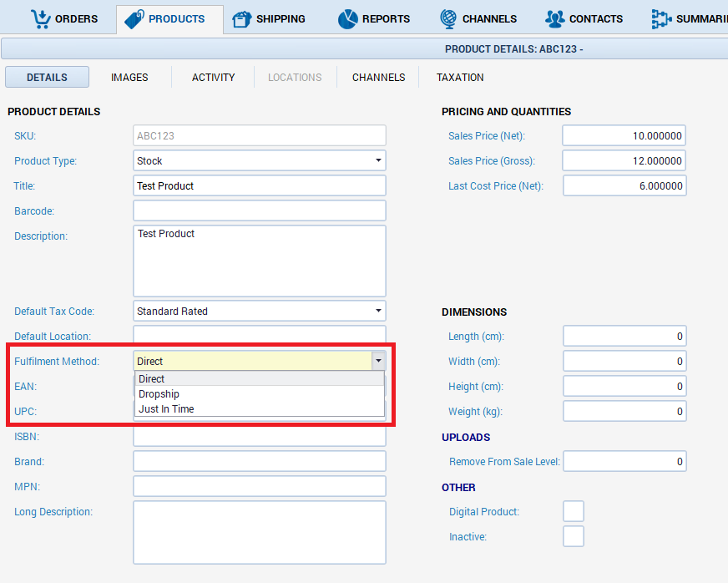
Task: Open the Shipping section
Action: [269, 19]
